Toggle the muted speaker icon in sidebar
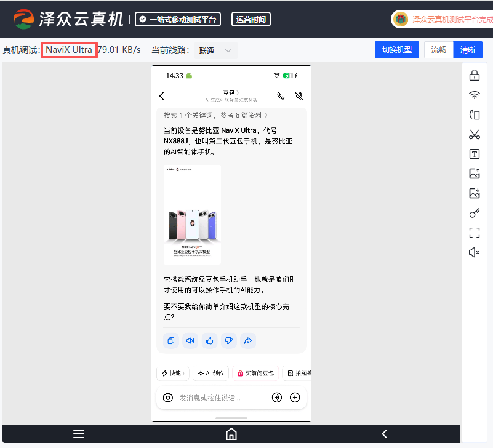This screenshot has width=493, height=448. tap(474, 252)
